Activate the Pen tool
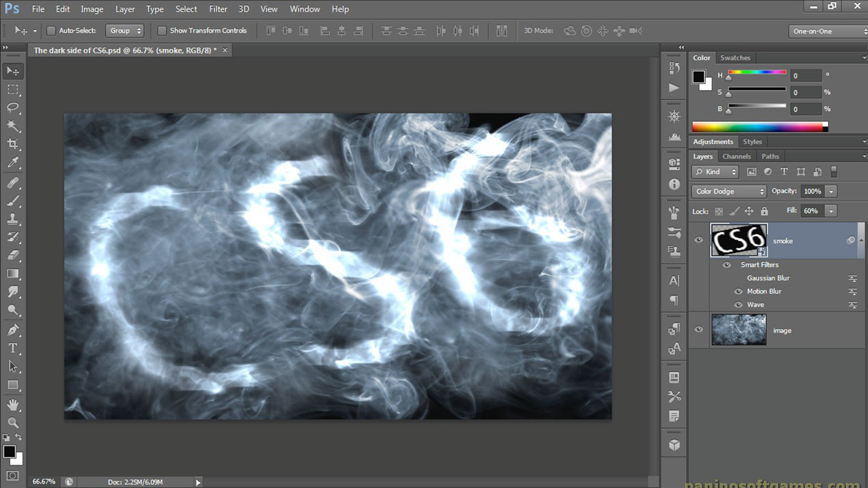This screenshot has height=488, width=868. coord(13,330)
